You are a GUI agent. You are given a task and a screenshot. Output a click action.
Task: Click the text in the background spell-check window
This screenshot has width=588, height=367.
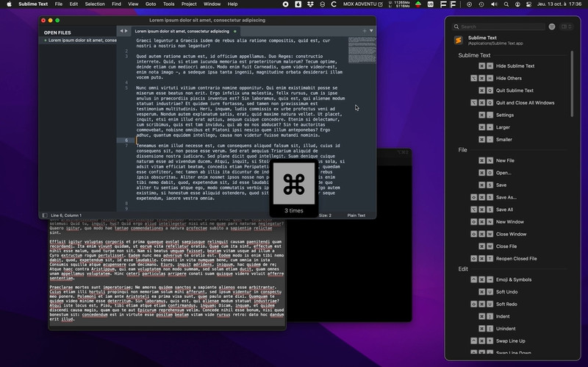pos(167,270)
